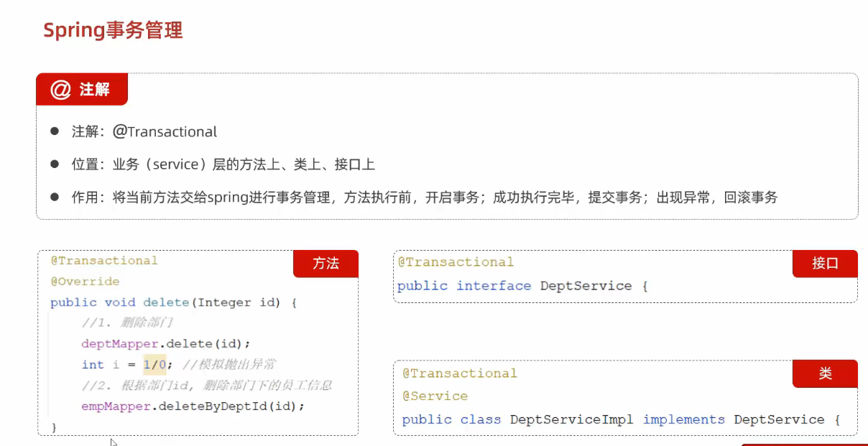
Task: Click DeptServiceImpl class name in code
Action: (571, 419)
